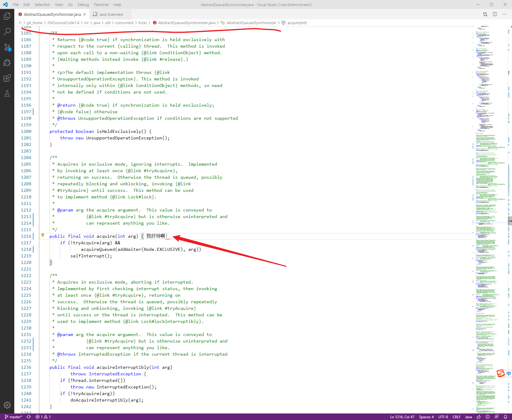
Task: Click src in the breadcrumb
Action: point(86,23)
